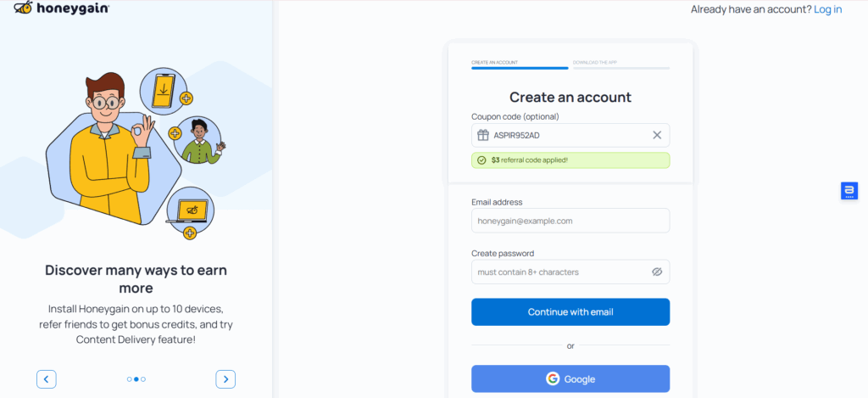Sign up using the Google button

(570, 378)
